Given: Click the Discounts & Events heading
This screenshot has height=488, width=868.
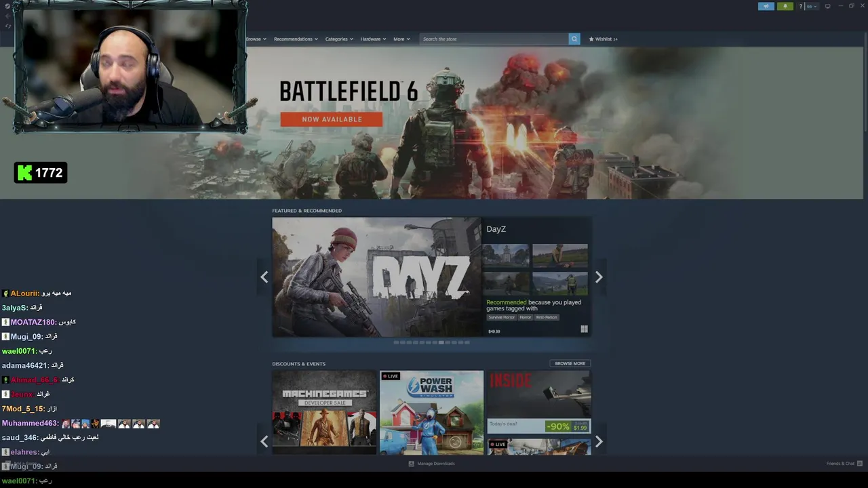Looking at the screenshot, I should click(298, 364).
